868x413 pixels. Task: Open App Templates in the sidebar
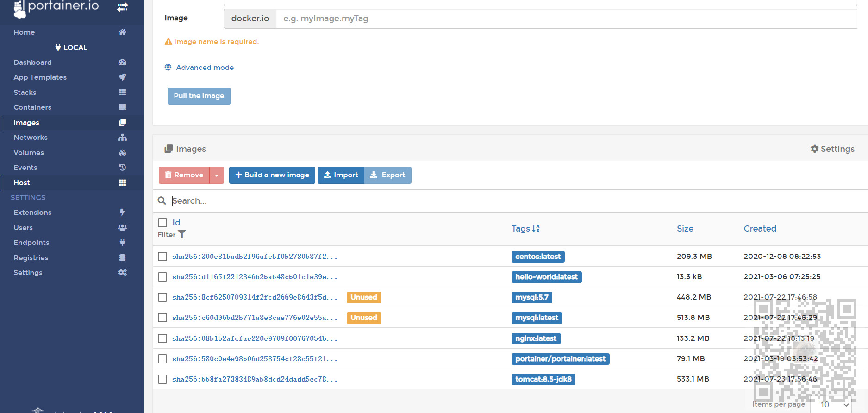coord(40,77)
